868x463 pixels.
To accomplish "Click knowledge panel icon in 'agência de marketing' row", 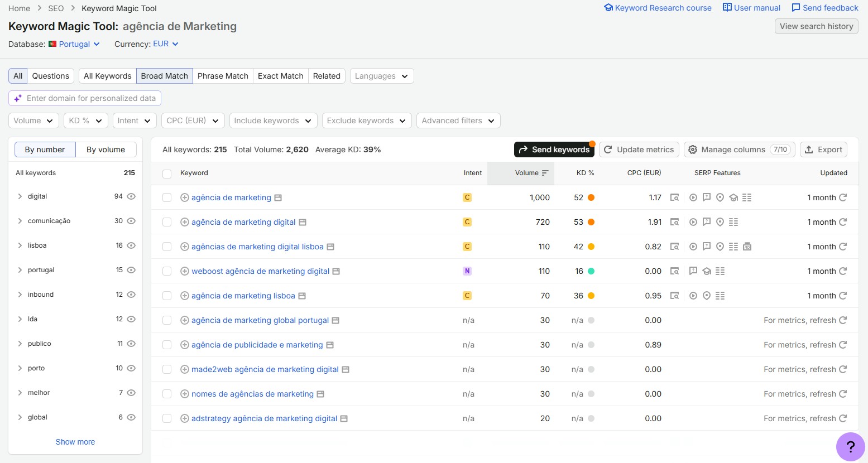I will click(733, 197).
